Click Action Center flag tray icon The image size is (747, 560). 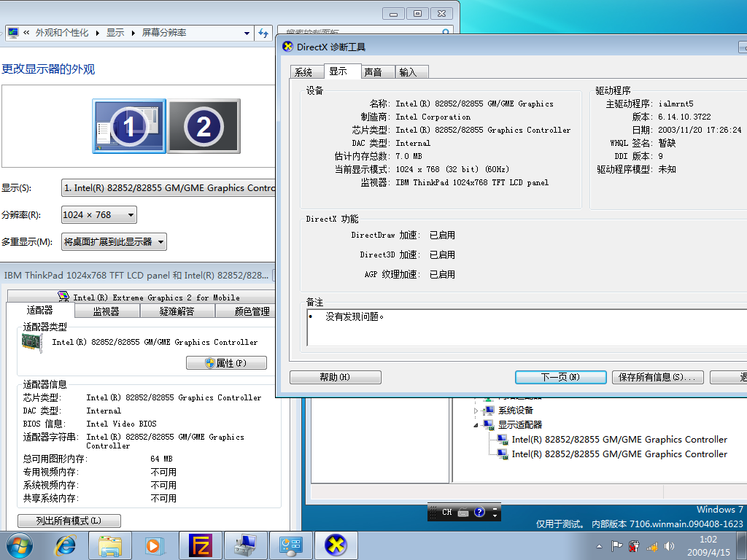617,546
